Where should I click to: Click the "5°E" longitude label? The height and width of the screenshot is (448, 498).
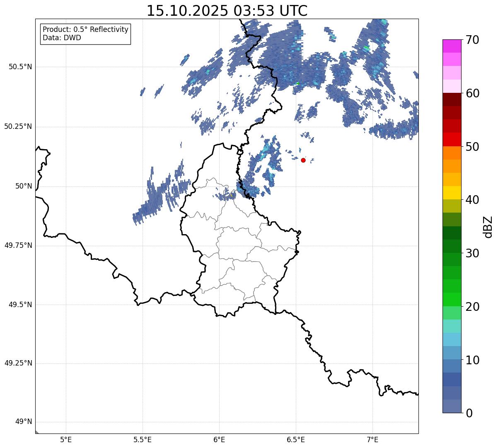point(66,440)
